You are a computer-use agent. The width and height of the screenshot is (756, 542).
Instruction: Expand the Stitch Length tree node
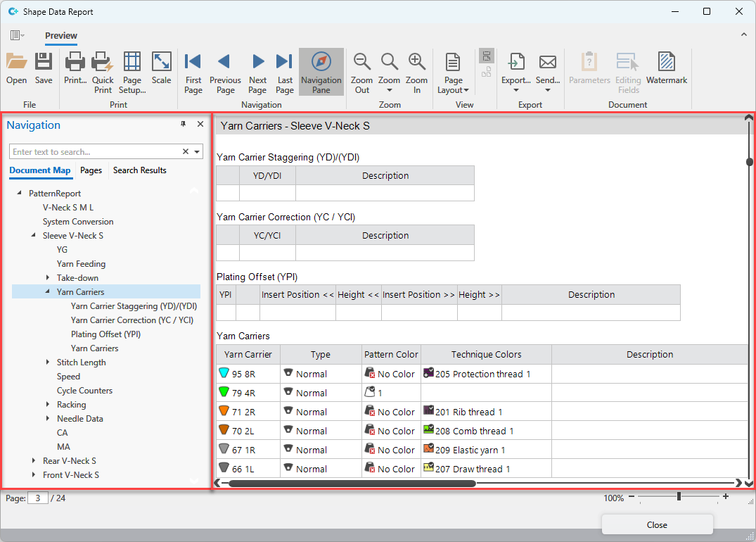[x=48, y=363]
